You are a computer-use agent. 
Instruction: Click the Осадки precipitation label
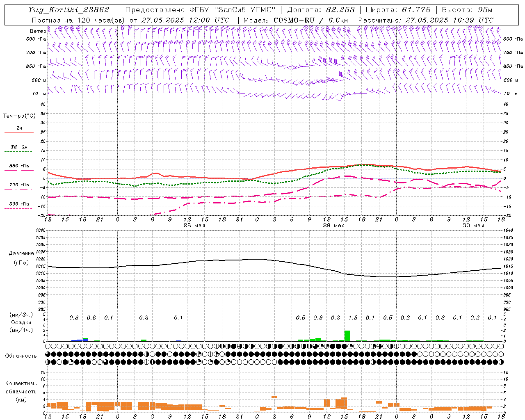(21, 322)
